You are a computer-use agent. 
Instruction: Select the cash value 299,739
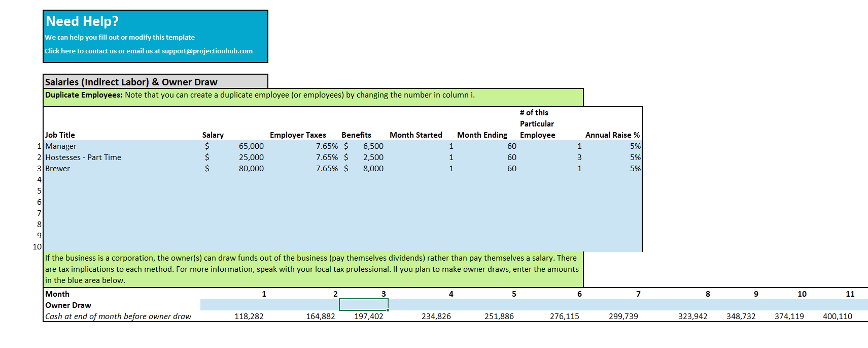623,317
